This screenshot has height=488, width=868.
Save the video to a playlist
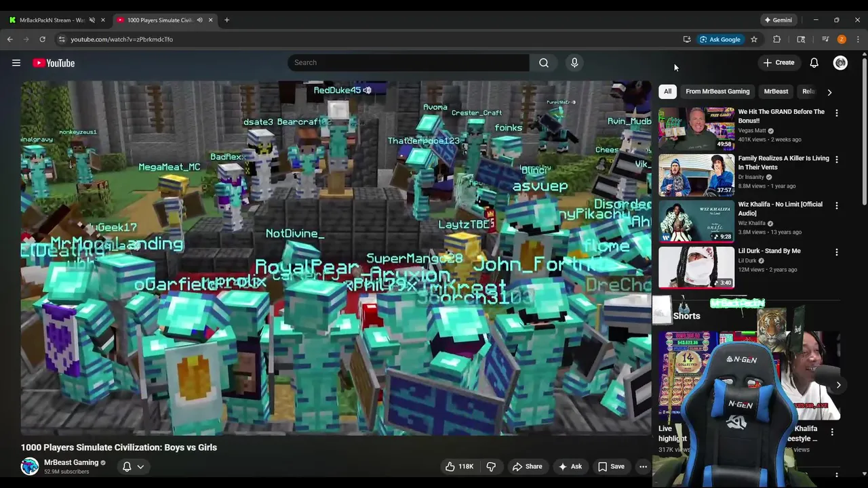click(610, 466)
